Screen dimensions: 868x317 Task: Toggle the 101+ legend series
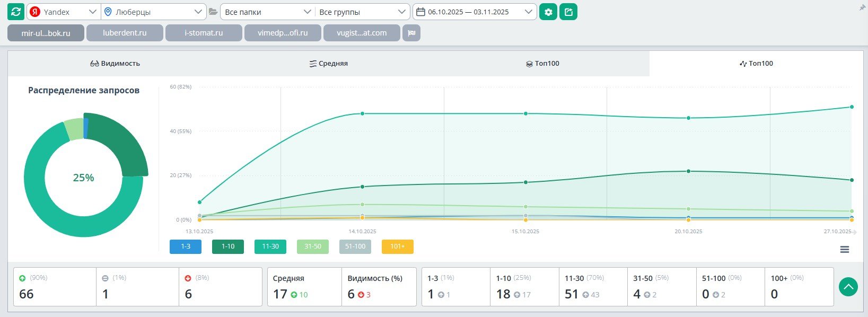398,246
